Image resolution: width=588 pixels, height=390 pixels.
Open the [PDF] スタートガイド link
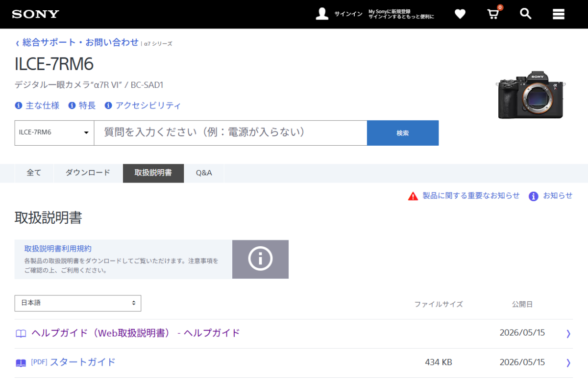coord(73,362)
